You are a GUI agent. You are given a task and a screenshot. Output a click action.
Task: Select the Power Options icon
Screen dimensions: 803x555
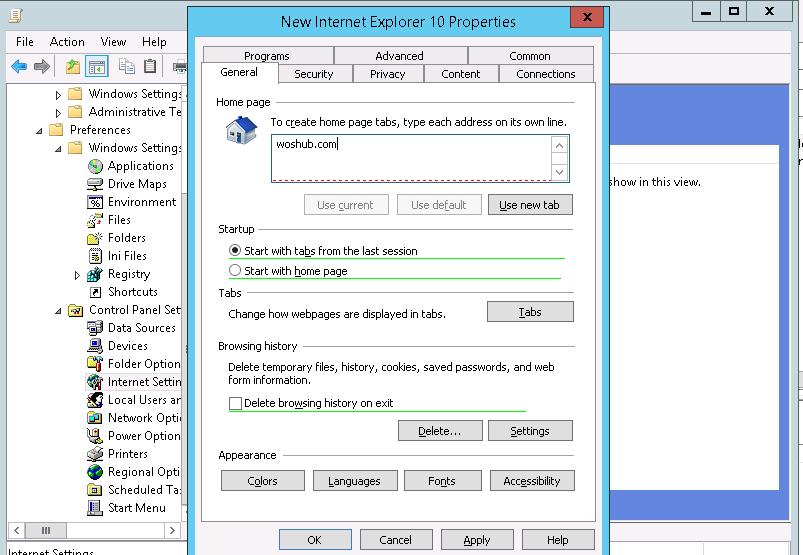pos(95,436)
